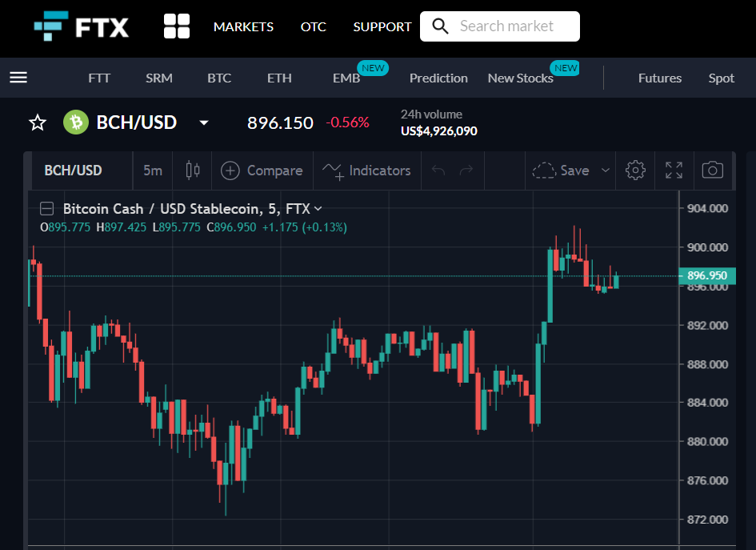The height and width of the screenshot is (550, 756).
Task: Switch to Futures tab
Action: coord(660,78)
